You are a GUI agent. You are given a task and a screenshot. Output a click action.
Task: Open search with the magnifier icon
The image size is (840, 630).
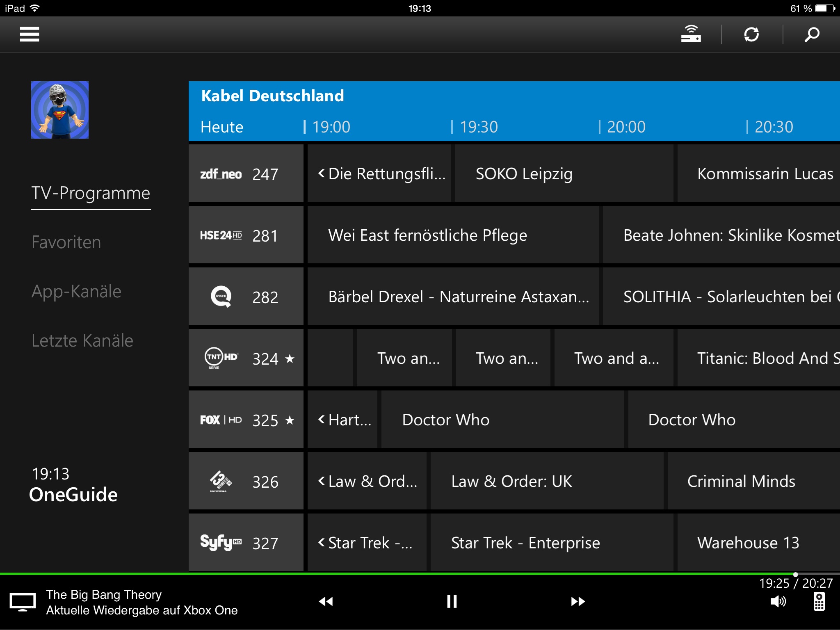click(812, 34)
